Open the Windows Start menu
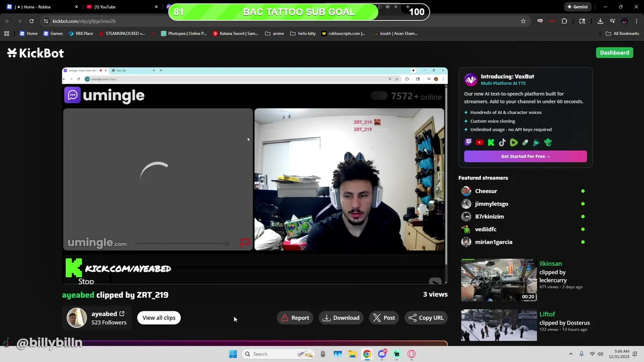Screen dimensions: 644x362 tap(233, 354)
